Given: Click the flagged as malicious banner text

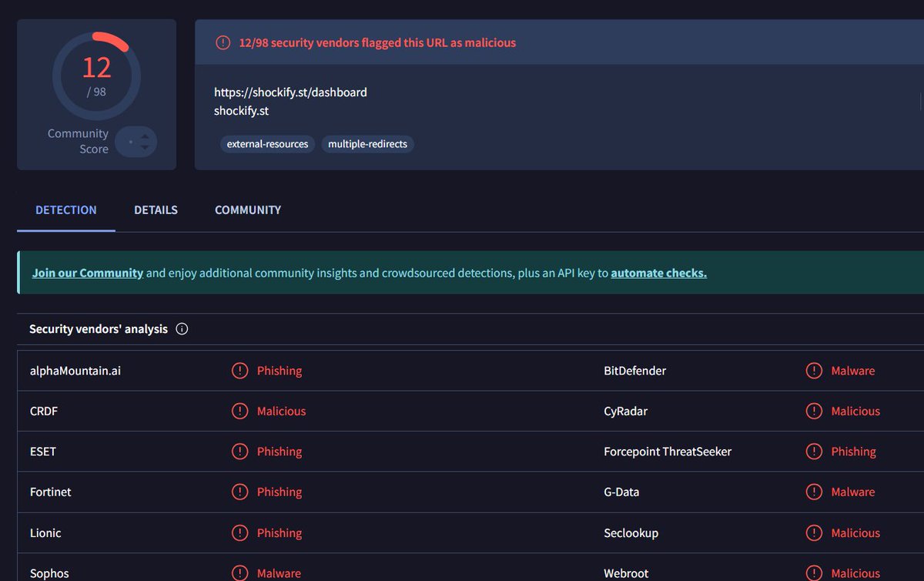Looking at the screenshot, I should [x=377, y=42].
